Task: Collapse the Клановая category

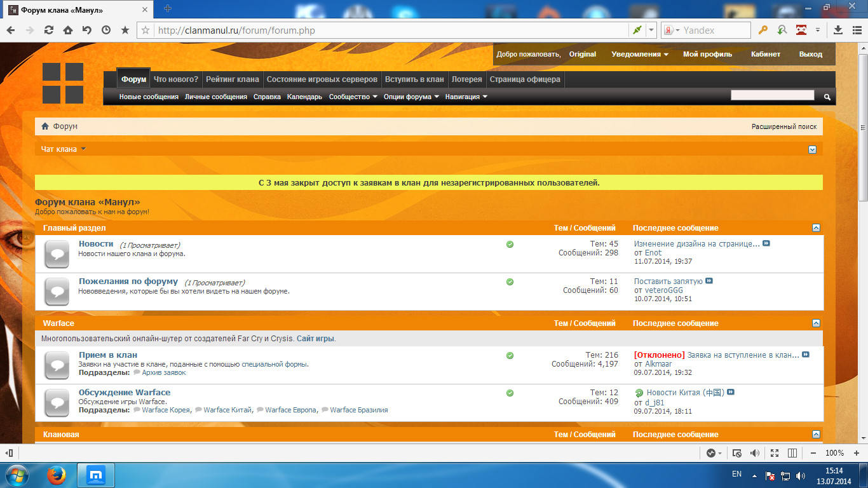Action: point(816,435)
